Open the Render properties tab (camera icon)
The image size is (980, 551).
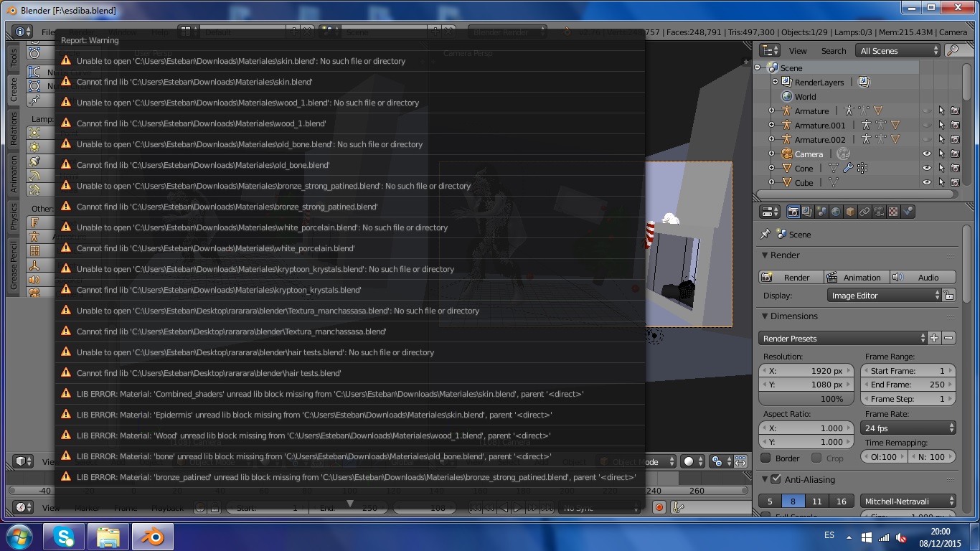[793, 212]
